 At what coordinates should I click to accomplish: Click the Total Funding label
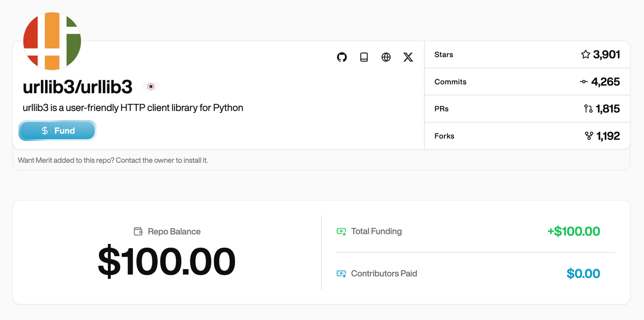pos(376,232)
